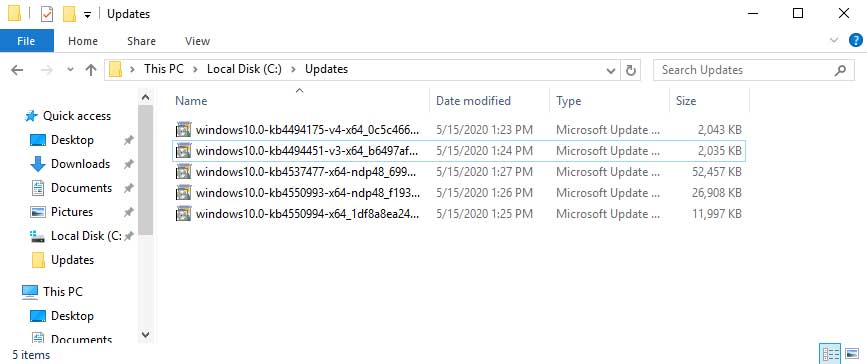Screen dimensions: 867x364
Task: Expand the ribbon with the chevron
Action: (834, 40)
